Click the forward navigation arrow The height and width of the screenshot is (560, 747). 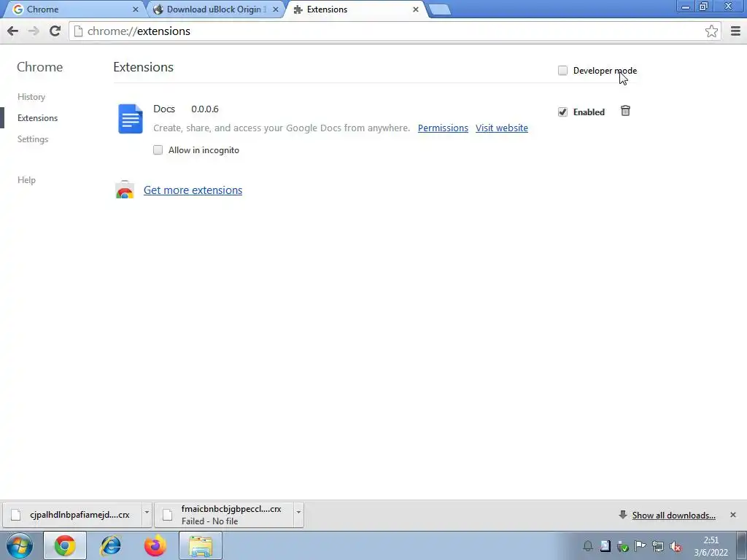pos(34,31)
